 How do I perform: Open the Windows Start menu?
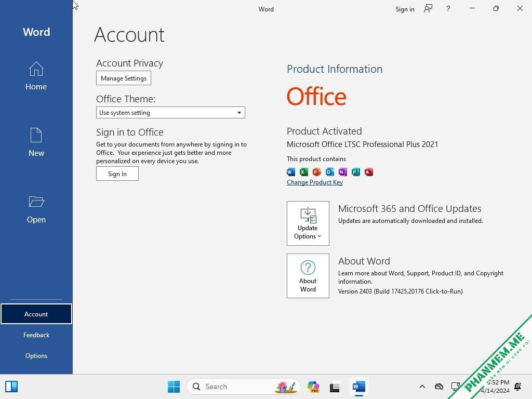pyautogui.click(x=174, y=387)
